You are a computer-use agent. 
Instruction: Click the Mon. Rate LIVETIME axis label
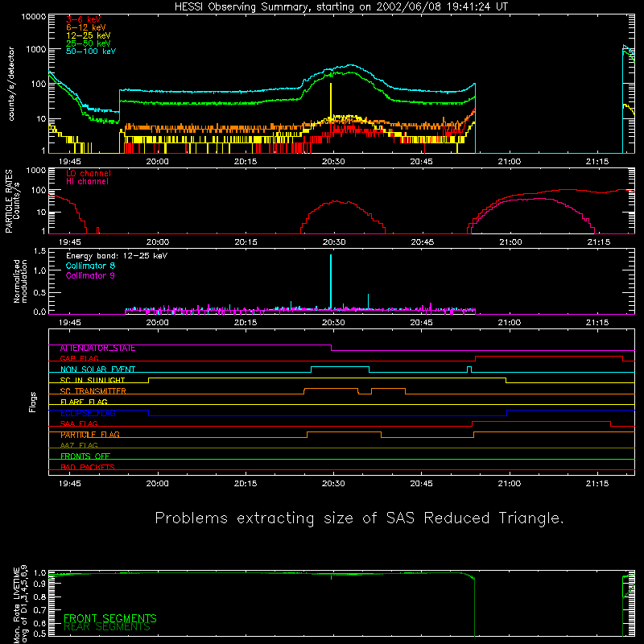tap(20, 605)
